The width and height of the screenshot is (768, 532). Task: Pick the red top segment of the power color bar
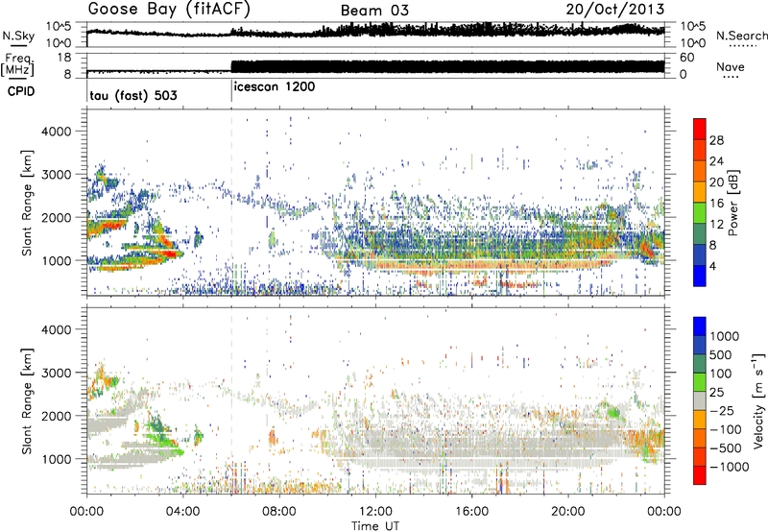pyautogui.click(x=700, y=130)
